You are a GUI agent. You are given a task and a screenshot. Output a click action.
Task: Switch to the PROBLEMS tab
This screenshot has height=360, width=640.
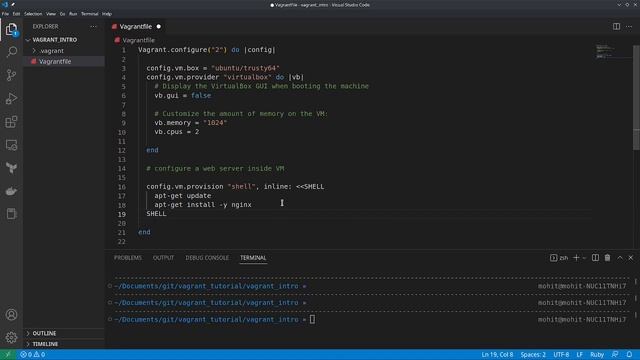[128, 258]
